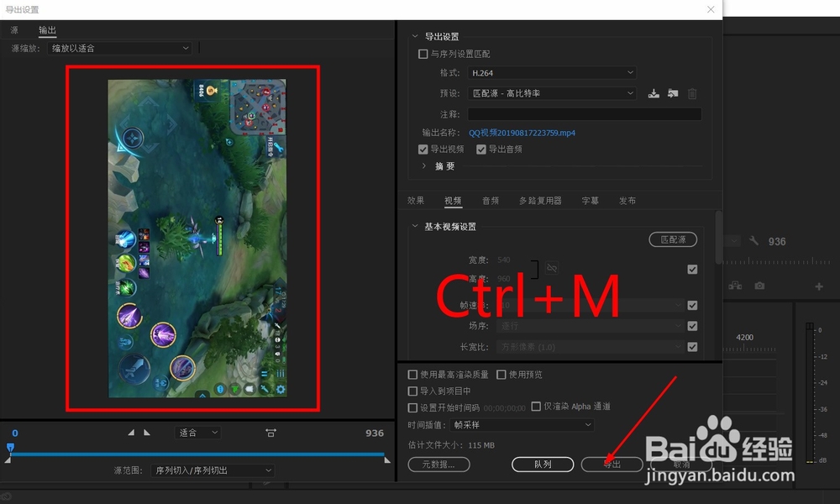The width and height of the screenshot is (840, 504).
Task: Open the time interpolation dropdown
Action: (x=522, y=425)
